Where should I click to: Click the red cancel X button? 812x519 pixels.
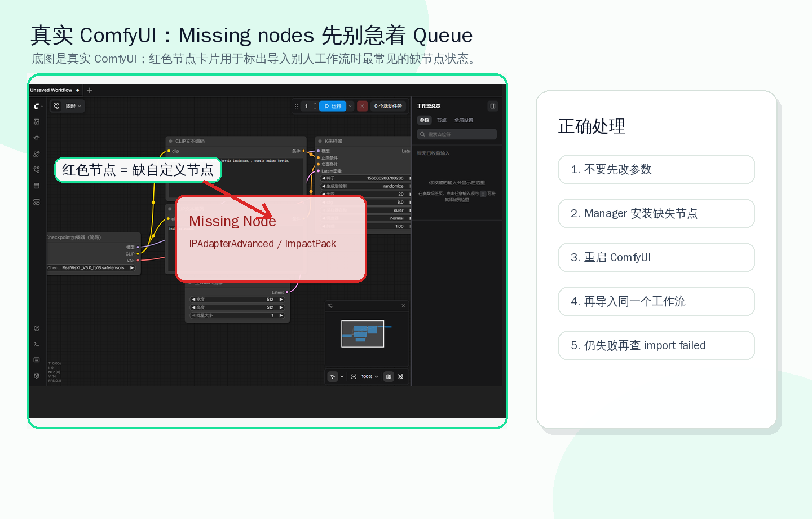tap(363, 106)
